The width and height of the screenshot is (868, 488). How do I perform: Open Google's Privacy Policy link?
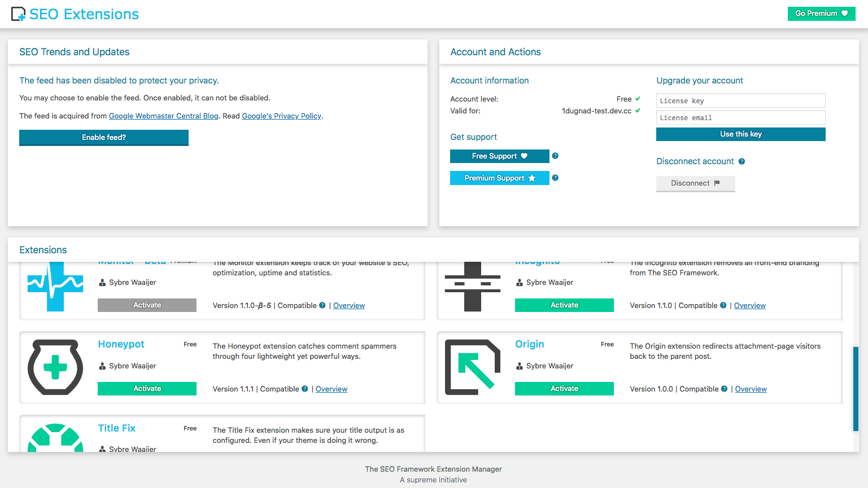[x=282, y=116]
